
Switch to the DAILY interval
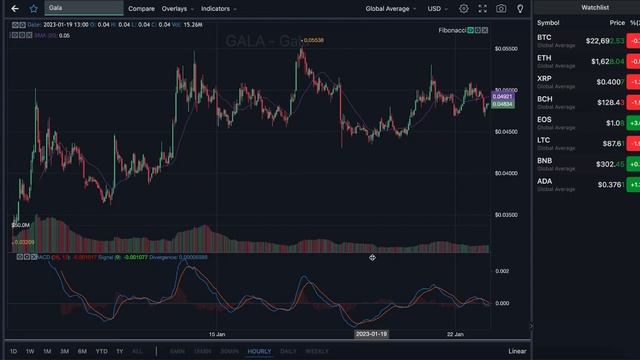(288, 351)
